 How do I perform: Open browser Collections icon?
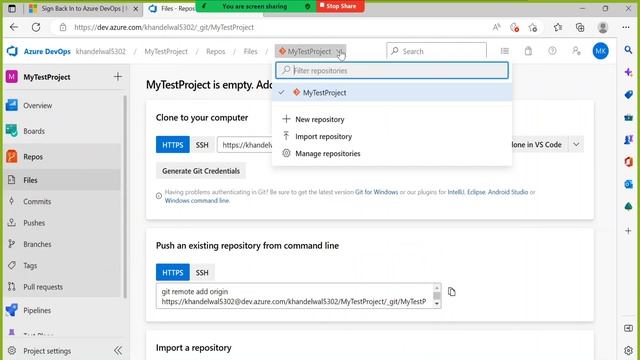tap(580, 27)
